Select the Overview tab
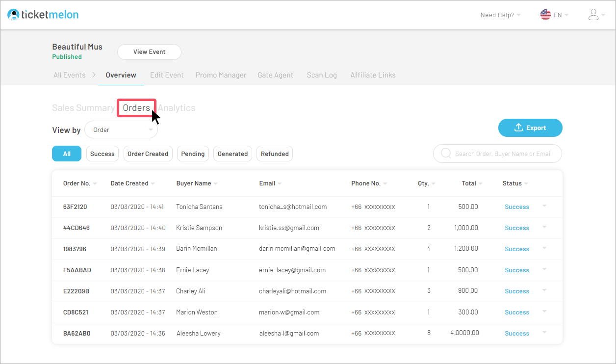 pos(121,75)
